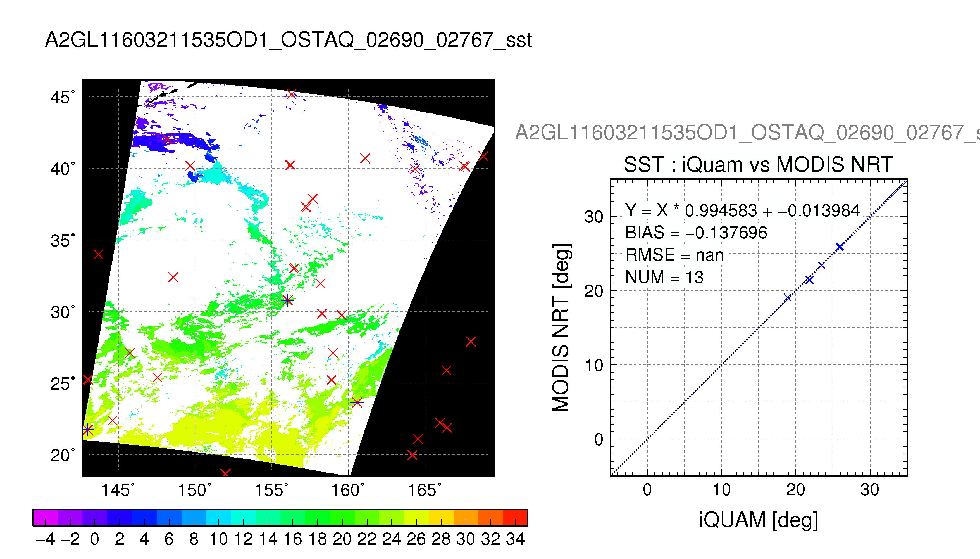Click the 40° latitude label on the map
Screen dimensions: 980x559
[x=63, y=169]
